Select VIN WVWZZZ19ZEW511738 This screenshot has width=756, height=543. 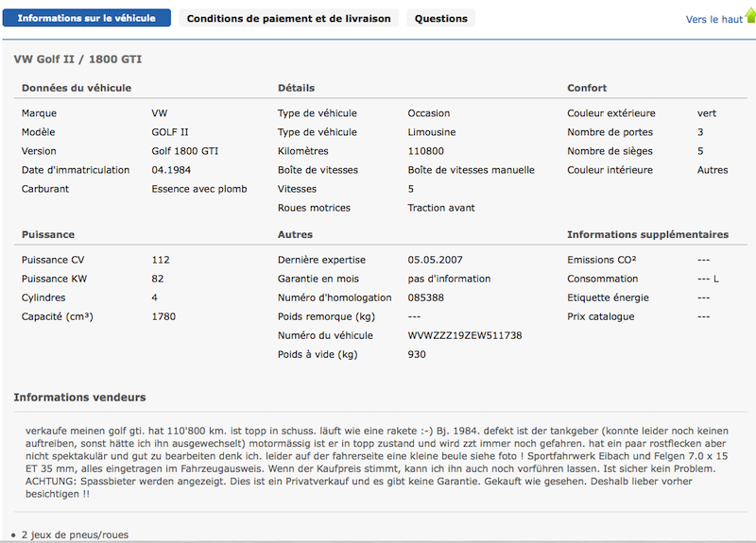tap(465, 335)
